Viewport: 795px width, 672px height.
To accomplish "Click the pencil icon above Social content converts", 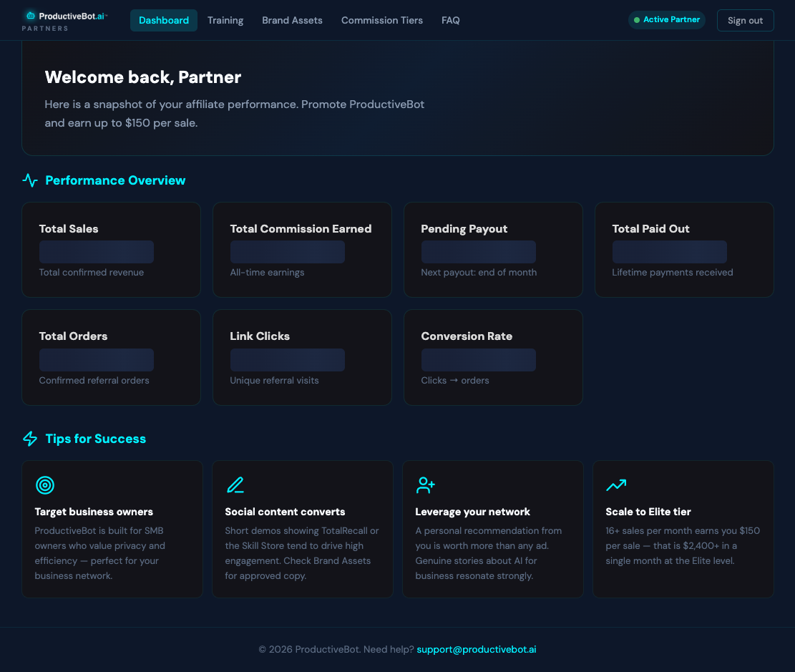I will pyautogui.click(x=235, y=485).
